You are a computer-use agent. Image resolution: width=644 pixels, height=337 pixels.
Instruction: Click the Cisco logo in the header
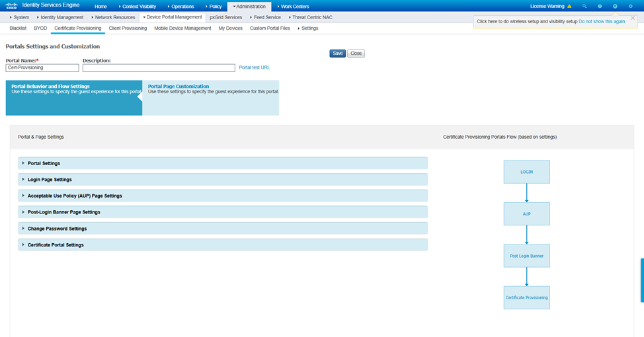point(11,6)
